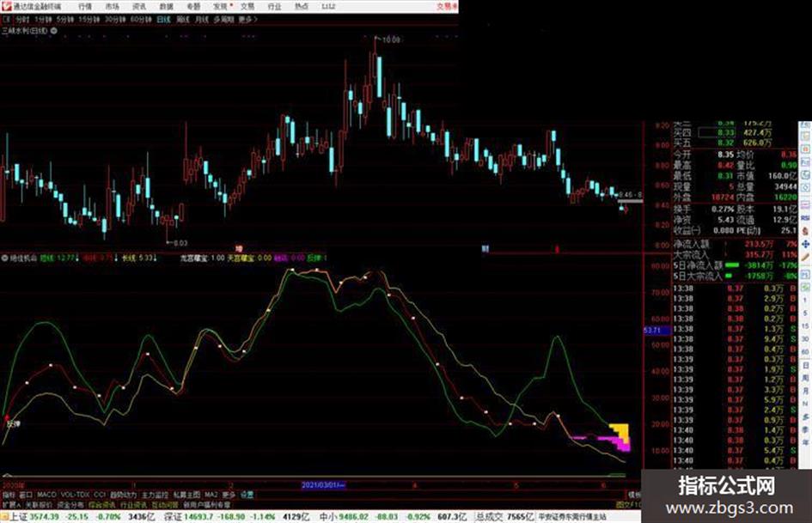The width and height of the screenshot is (812, 523).
Task: Switch to 分时 chart period
Action: tap(22, 19)
